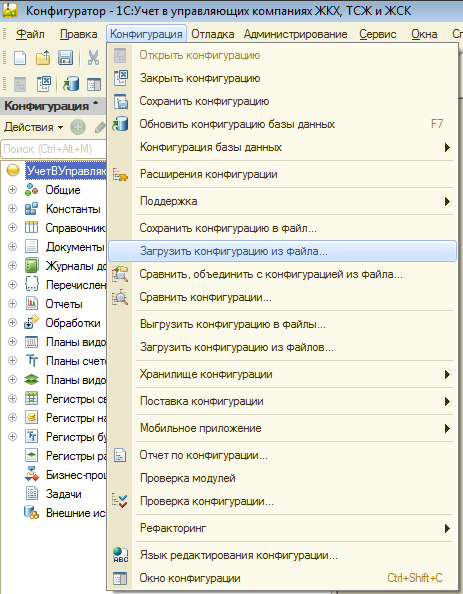Expand the Справочники tree node
The width and height of the screenshot is (463, 594).
(x=13, y=227)
